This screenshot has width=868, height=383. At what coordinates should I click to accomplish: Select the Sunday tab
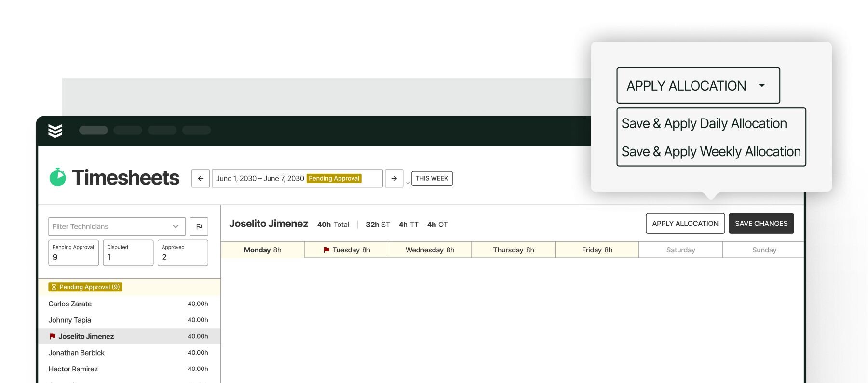click(x=764, y=250)
